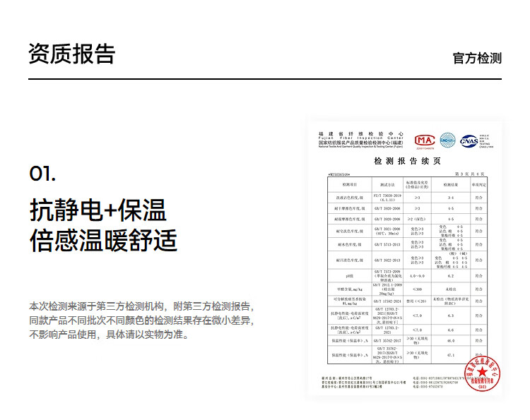Click the line starting 本次检测来源于第三方检测机构
Image resolution: width=530 pixels, height=420 pixels.
(141, 306)
